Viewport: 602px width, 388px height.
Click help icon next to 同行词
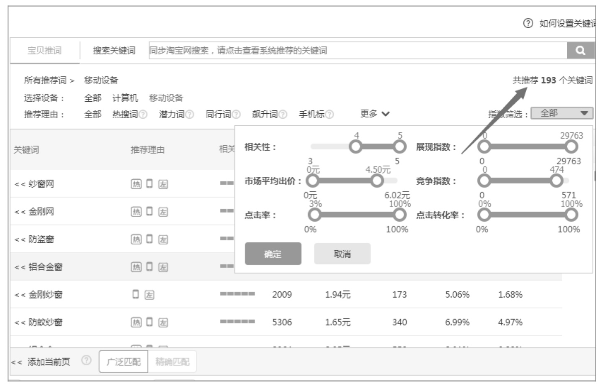tap(236, 114)
